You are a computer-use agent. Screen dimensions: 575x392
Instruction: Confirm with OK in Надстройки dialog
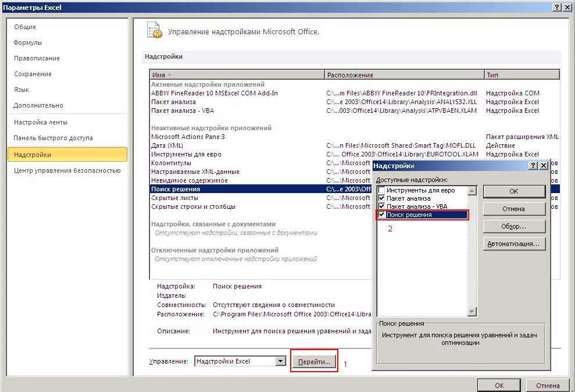514,191
